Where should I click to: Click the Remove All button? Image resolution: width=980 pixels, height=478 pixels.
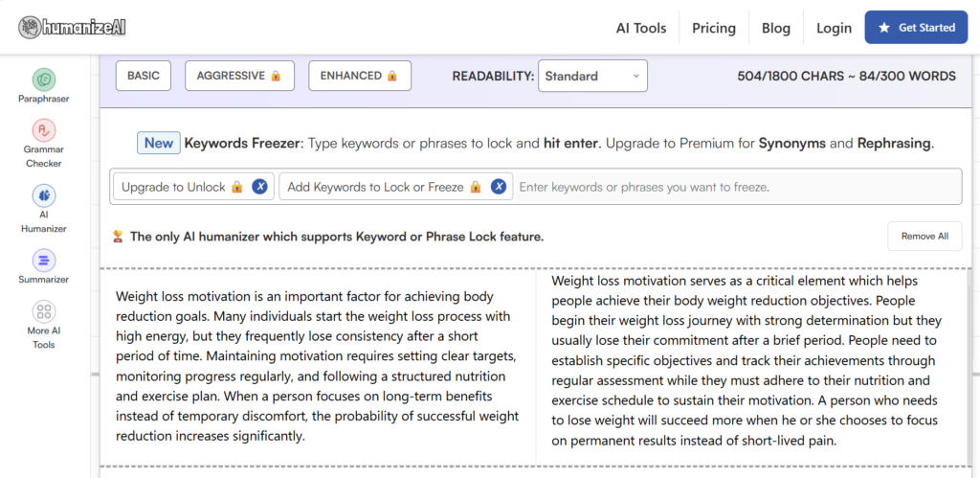click(924, 237)
